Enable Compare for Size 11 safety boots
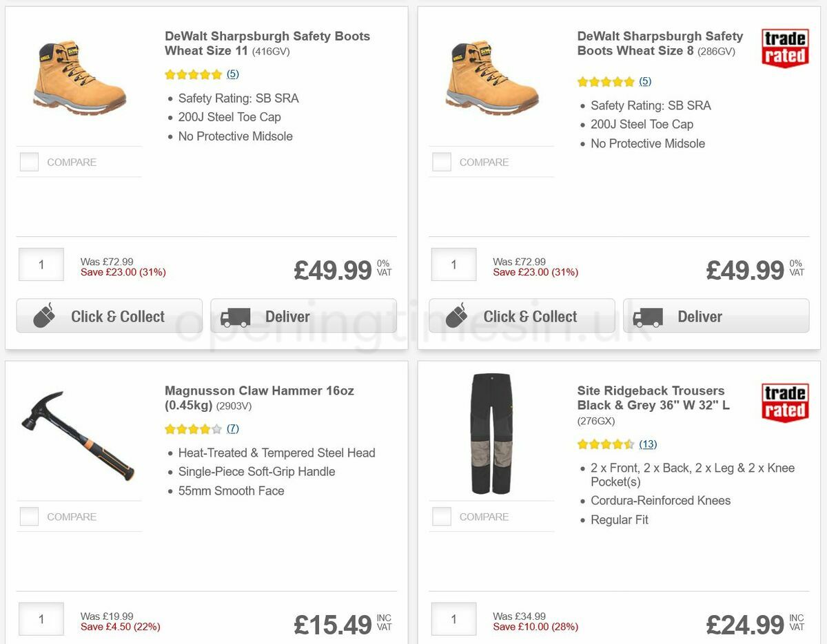Screen dimensions: 827x644 (29, 161)
